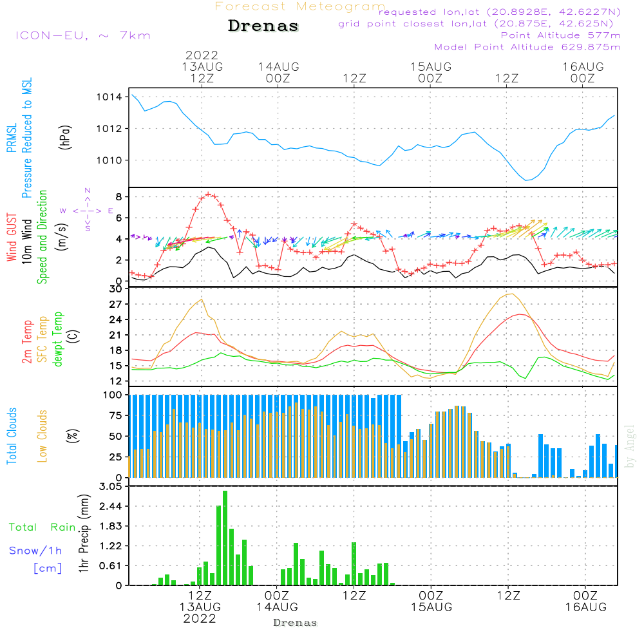Click the tallest green precipitation bar
The image size is (644, 644).
point(225,538)
